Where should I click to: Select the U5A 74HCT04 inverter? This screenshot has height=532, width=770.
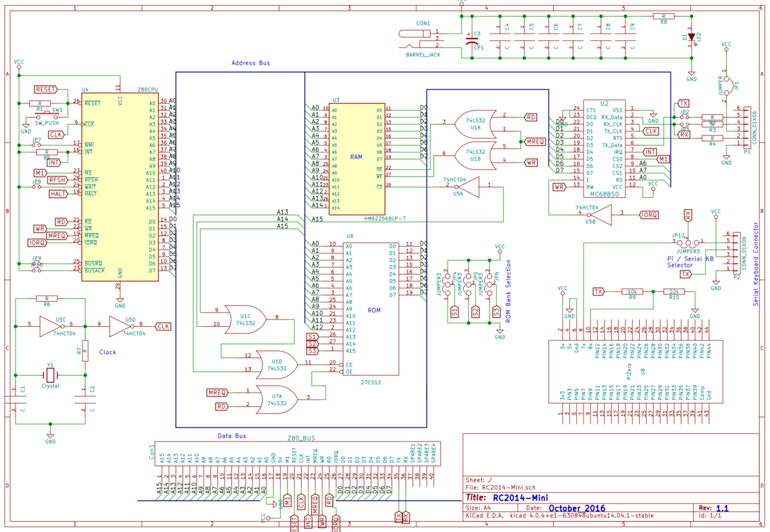469,187
